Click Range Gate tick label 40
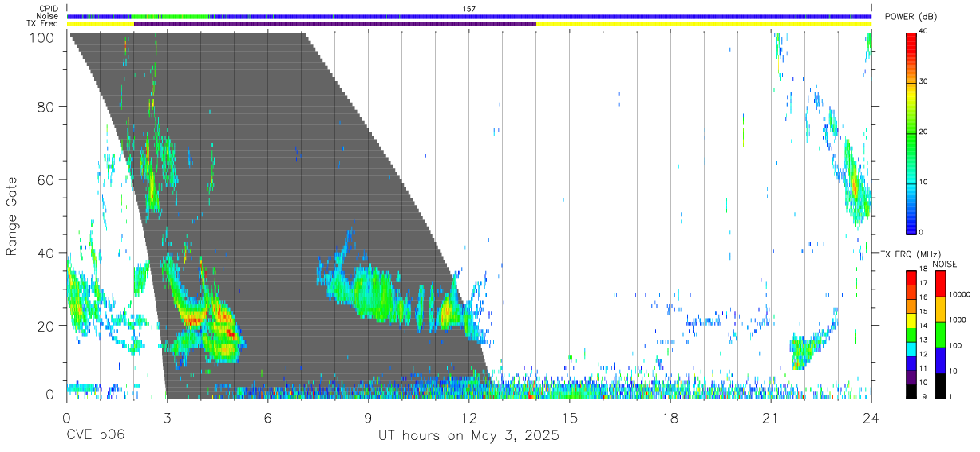 click(45, 253)
